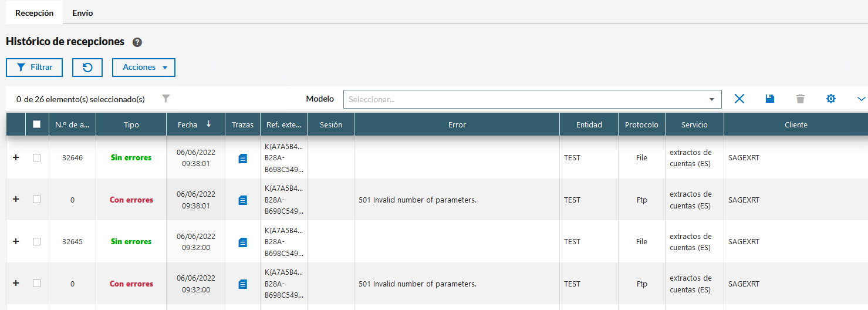
Task: Select the Recepción tab
Action: click(x=34, y=13)
